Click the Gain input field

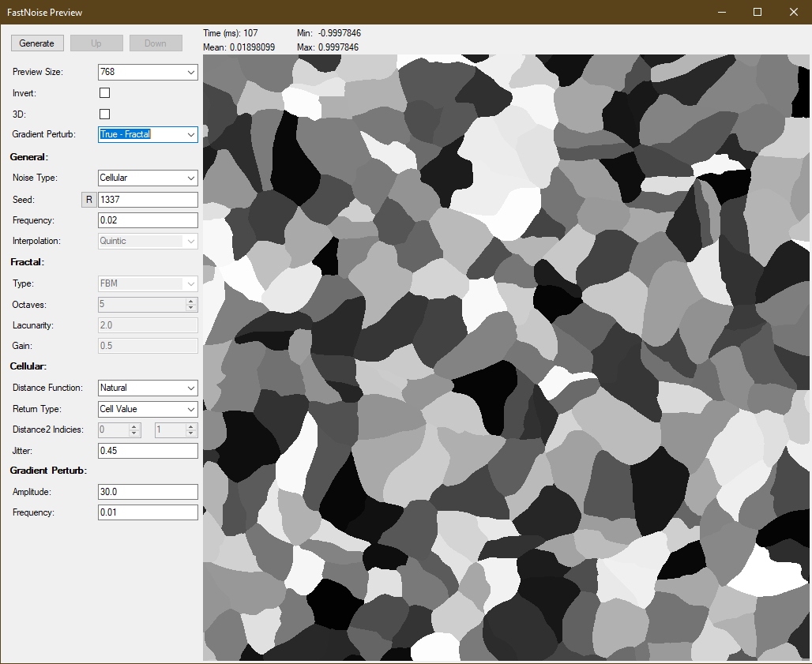pos(148,346)
